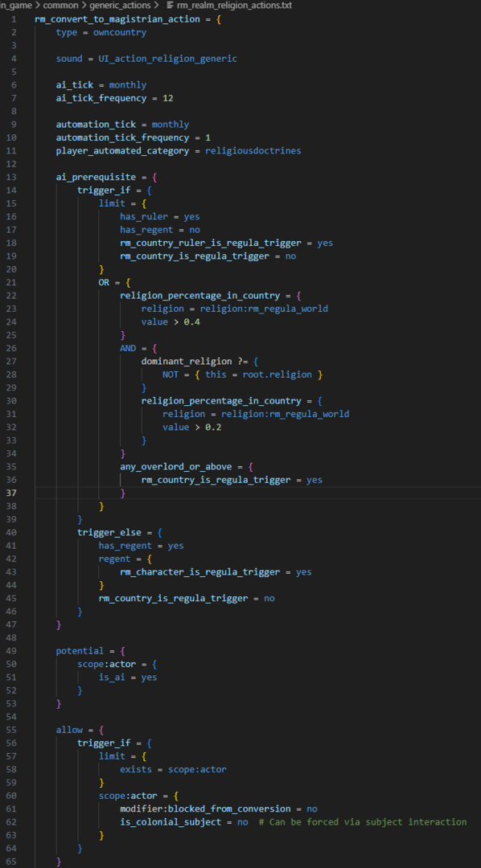Screen dimensions: 481x868
Task: Click the 'sound' key on line 4
Action: click(69, 59)
